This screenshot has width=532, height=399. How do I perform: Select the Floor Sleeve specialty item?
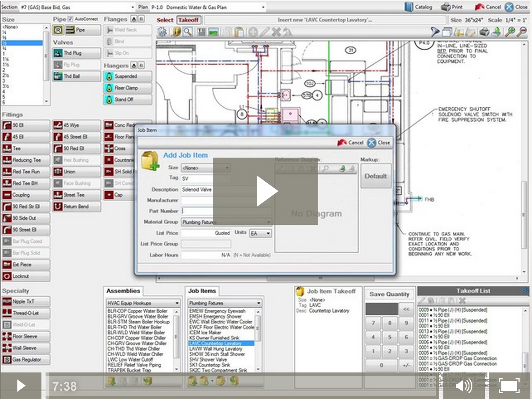(x=26, y=336)
